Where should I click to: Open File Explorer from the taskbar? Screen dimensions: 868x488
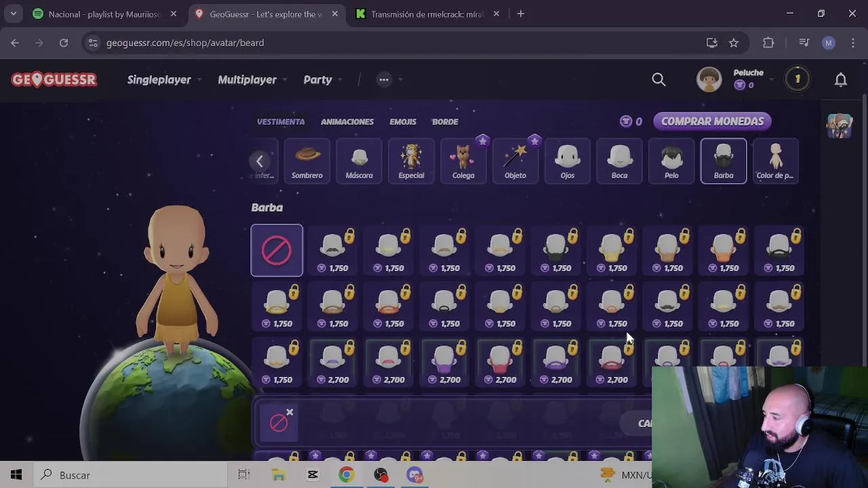[x=279, y=475]
